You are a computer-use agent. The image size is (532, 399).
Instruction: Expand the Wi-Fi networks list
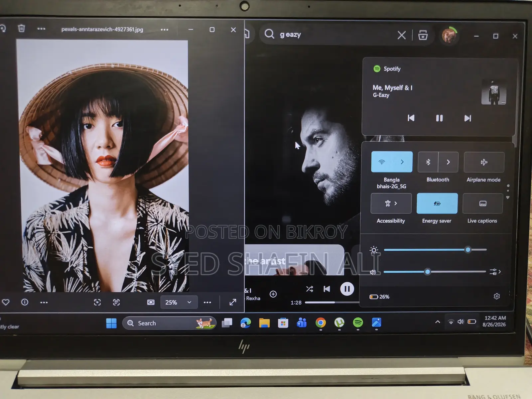pos(402,162)
